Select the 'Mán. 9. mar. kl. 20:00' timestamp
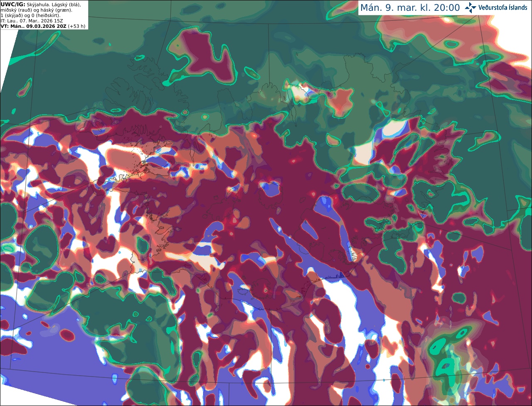 (410, 8)
